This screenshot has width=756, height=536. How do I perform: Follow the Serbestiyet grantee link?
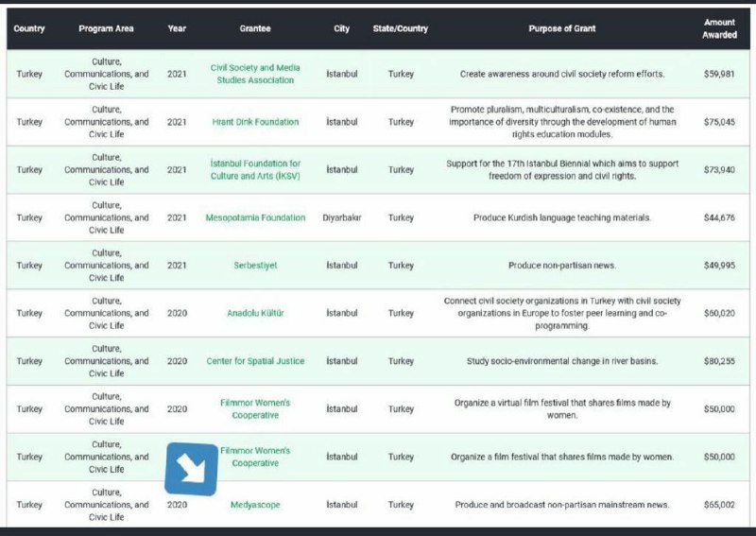[255, 266]
